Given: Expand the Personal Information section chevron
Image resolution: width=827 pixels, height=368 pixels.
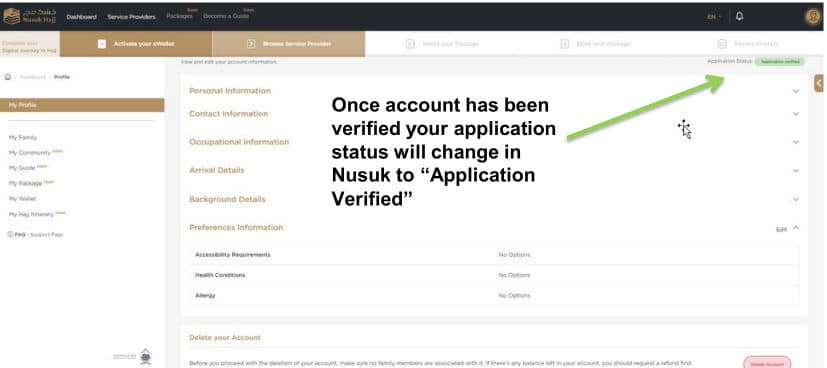Looking at the screenshot, I should [796, 91].
